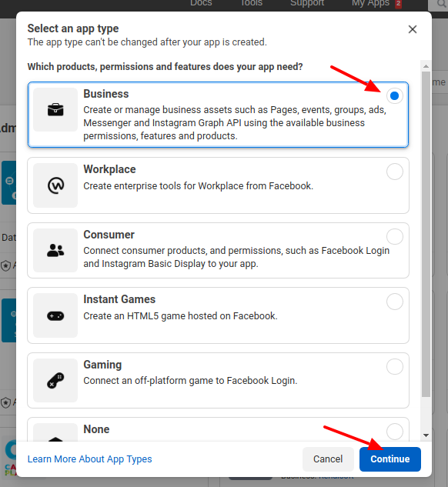Open the Docs menu in background page
Image resolution: width=448 pixels, height=487 pixels.
tap(201, 3)
